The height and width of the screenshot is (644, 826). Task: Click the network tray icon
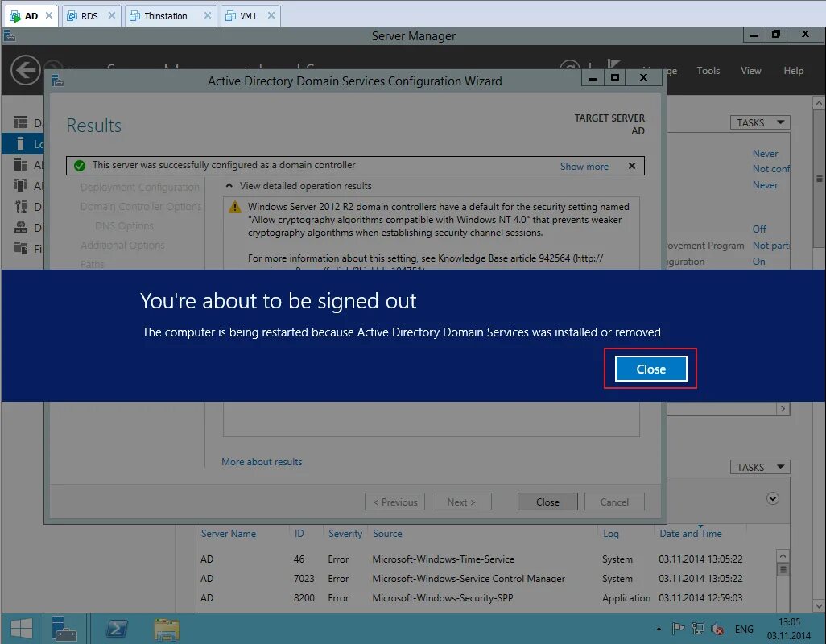click(697, 628)
